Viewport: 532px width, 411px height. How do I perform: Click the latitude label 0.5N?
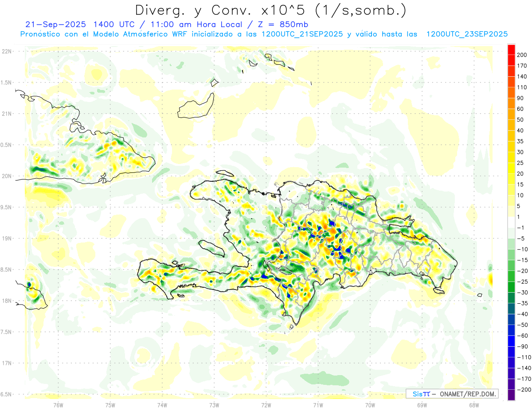pyautogui.click(x=6, y=145)
